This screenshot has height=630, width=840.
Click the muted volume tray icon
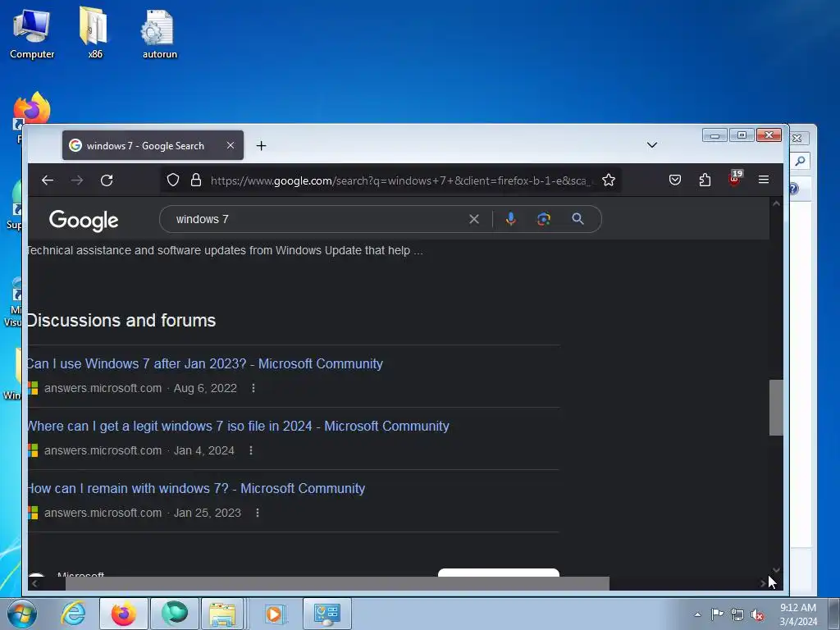pos(757,614)
